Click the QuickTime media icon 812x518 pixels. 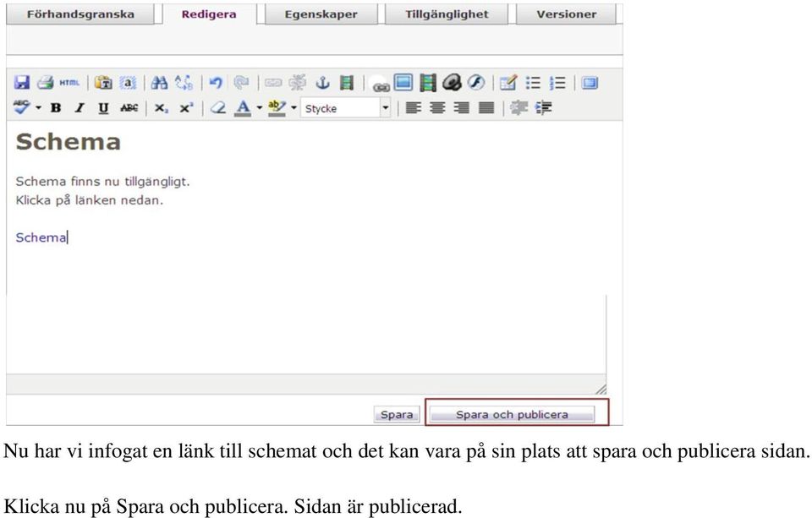(452, 83)
